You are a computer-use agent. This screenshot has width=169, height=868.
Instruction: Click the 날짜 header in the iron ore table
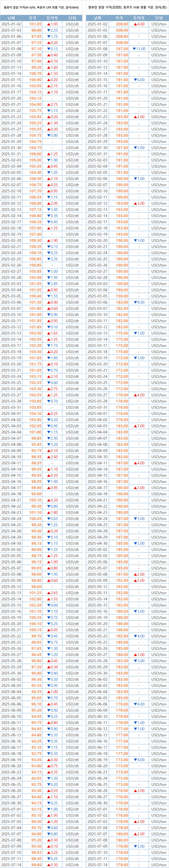(x=11, y=18)
